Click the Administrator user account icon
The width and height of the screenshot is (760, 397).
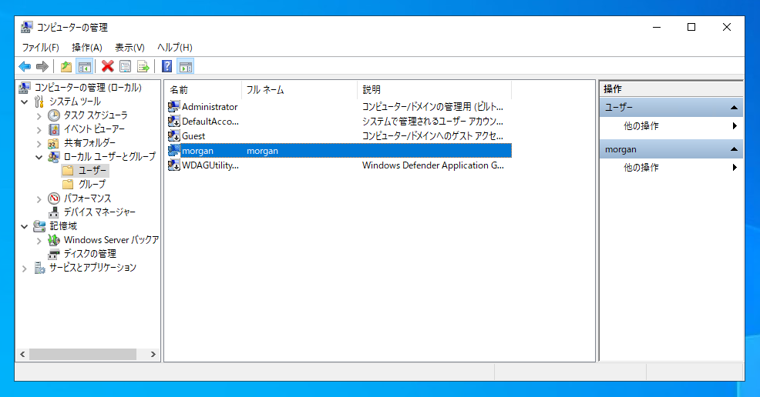[174, 106]
